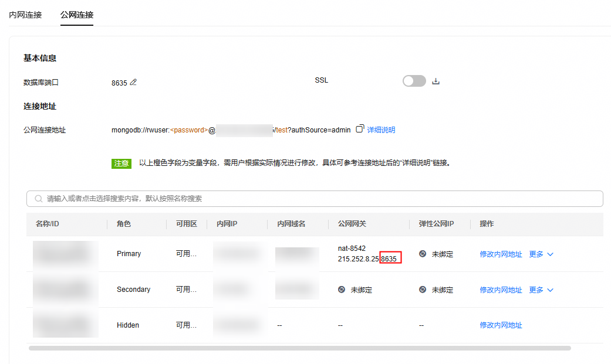The image size is (611, 364).
Task: Open the 详细说明 link
Action: click(x=381, y=130)
